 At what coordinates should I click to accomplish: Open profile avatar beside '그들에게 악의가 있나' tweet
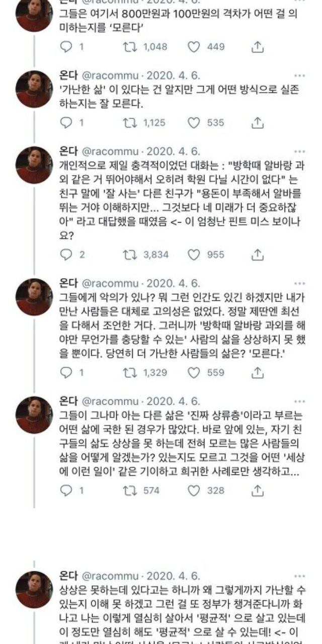point(34,297)
